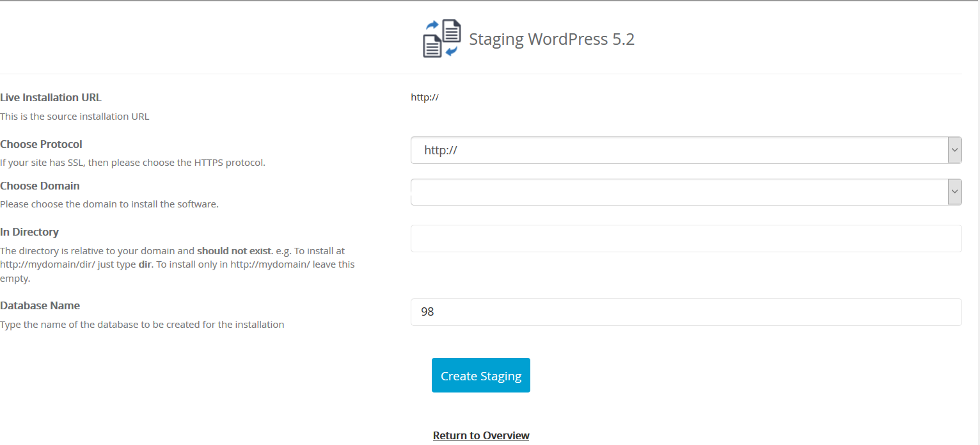Click the Create Staging button
This screenshot has width=980, height=445.
click(481, 375)
